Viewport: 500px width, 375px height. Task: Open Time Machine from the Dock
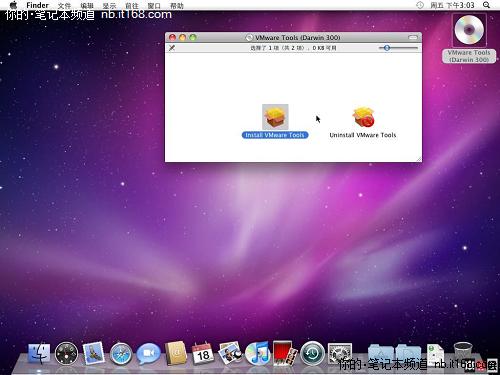coord(312,353)
